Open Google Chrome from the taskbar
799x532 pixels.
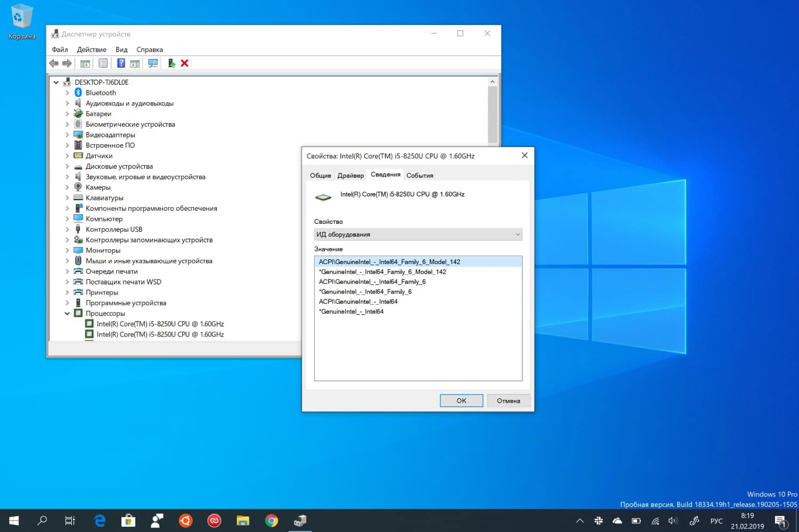tap(272, 520)
